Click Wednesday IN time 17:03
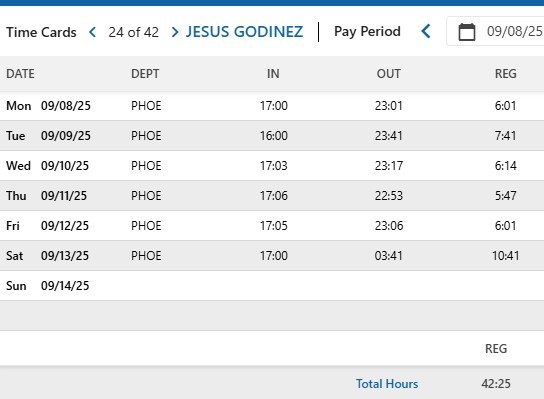Viewport: 544px width, 399px height. click(x=274, y=166)
